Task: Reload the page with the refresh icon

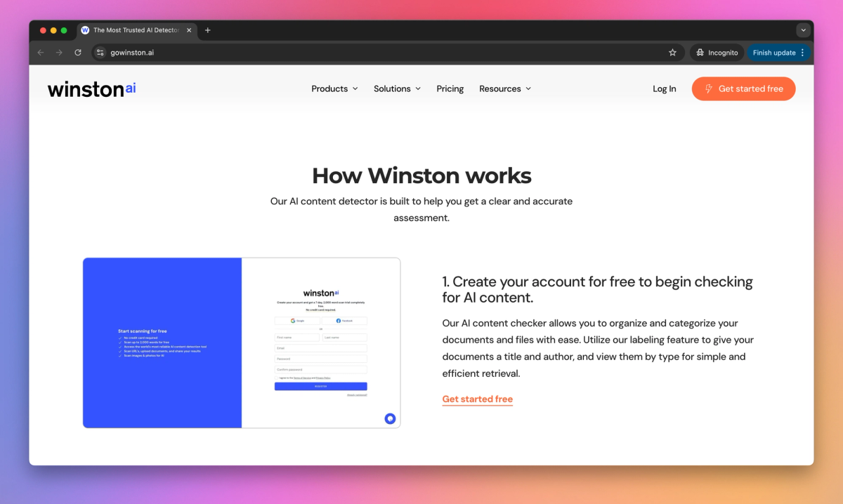Action: click(x=78, y=53)
